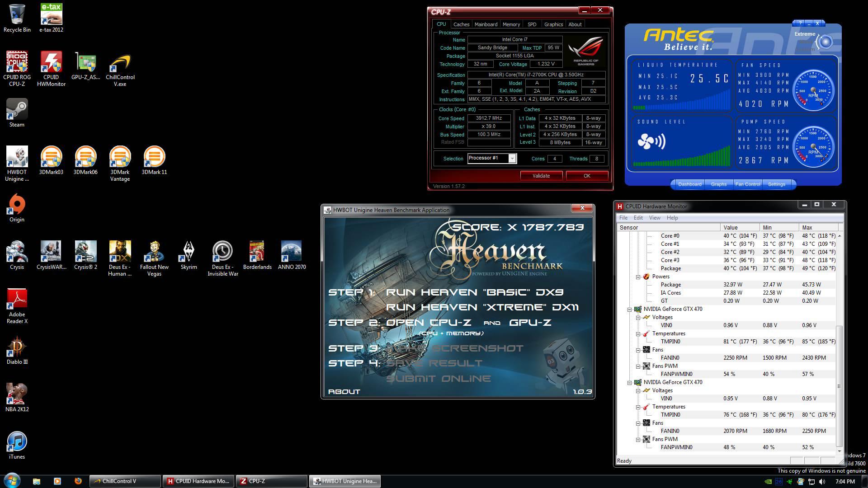This screenshot has width=868, height=488.
Task: Select the CPUID ROG CPU-Z desktop icon
Action: pos(17,69)
